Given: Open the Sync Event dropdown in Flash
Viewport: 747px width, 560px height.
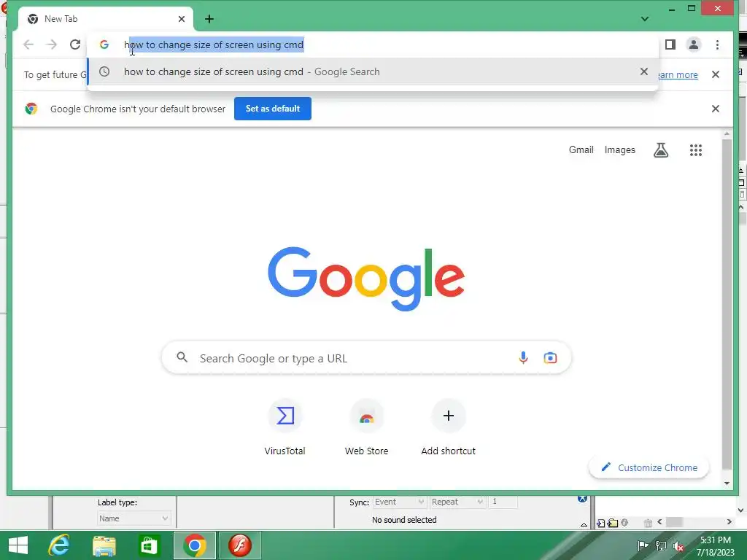Looking at the screenshot, I should (399, 502).
